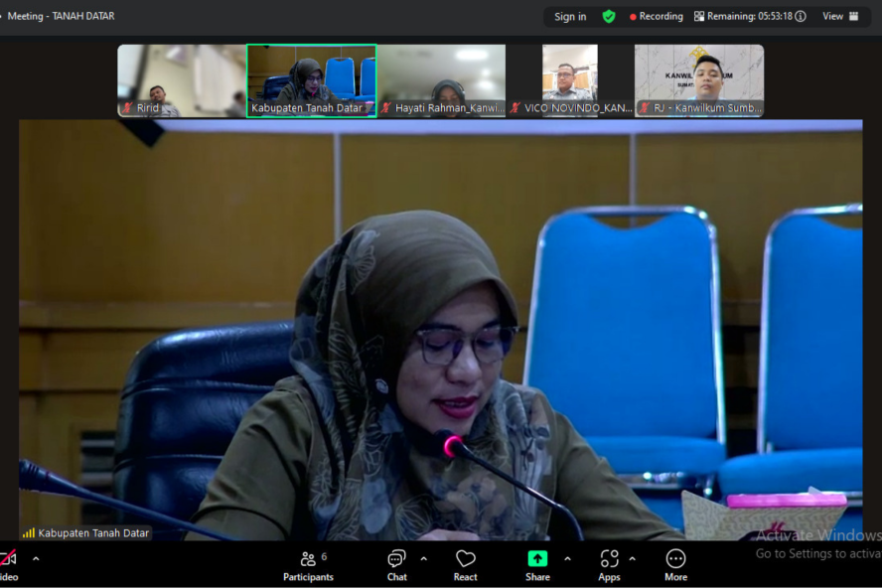Select Hayati Rahman's video thumbnail

441,79
